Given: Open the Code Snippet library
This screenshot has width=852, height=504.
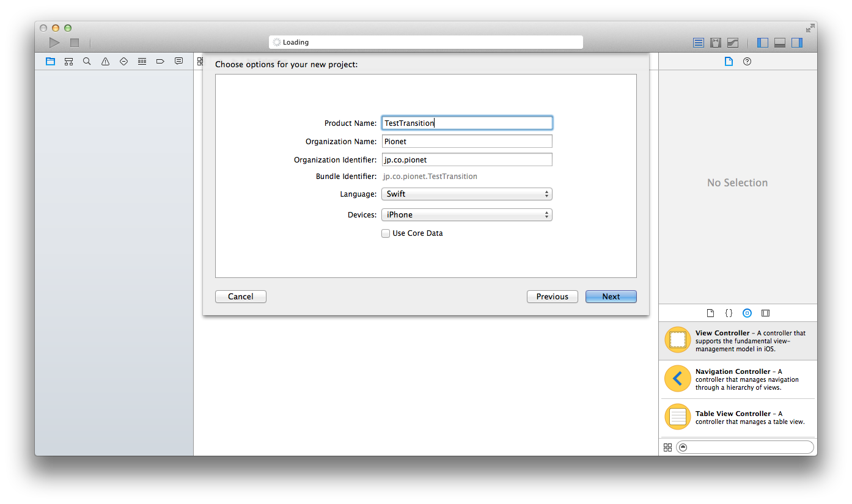Looking at the screenshot, I should tap(729, 313).
